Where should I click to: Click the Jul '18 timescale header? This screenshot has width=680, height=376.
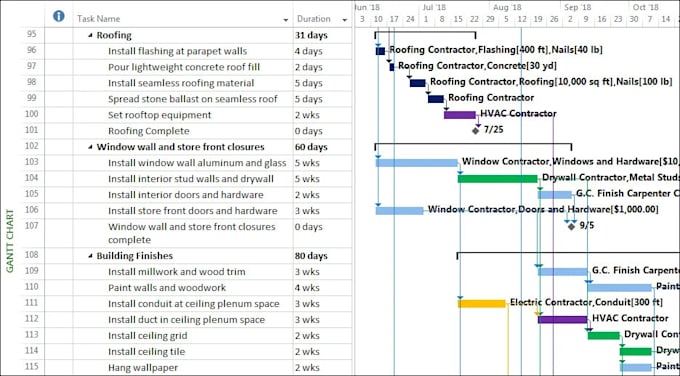pos(434,7)
